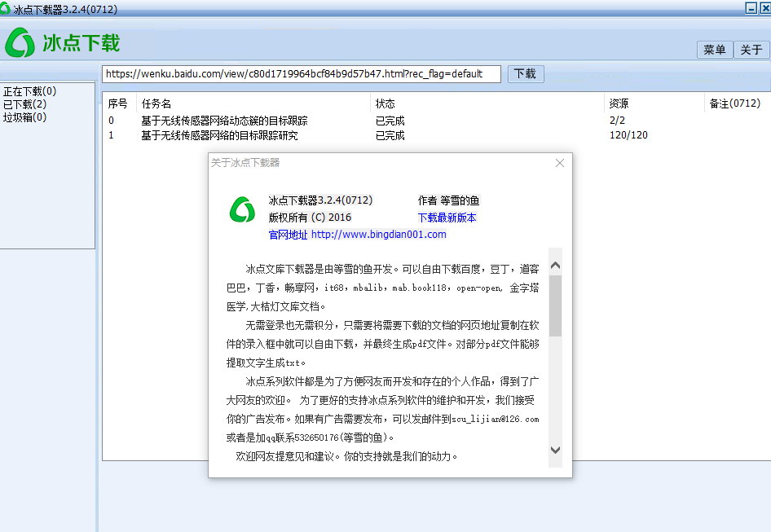Click the green Bingdian logo in header
The image size is (771, 532).
pos(20,42)
